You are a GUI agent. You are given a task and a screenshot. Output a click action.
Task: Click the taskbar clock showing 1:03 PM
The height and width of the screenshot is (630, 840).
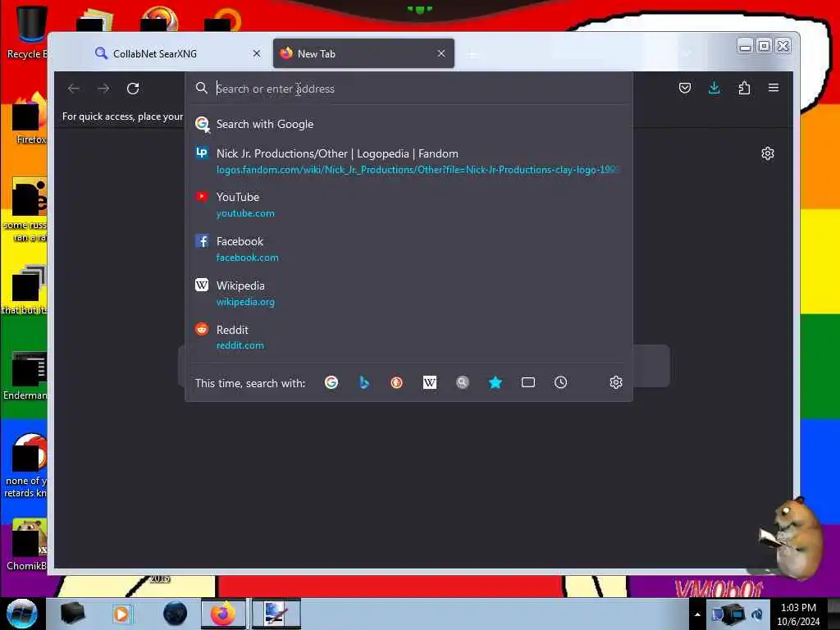(x=798, y=614)
